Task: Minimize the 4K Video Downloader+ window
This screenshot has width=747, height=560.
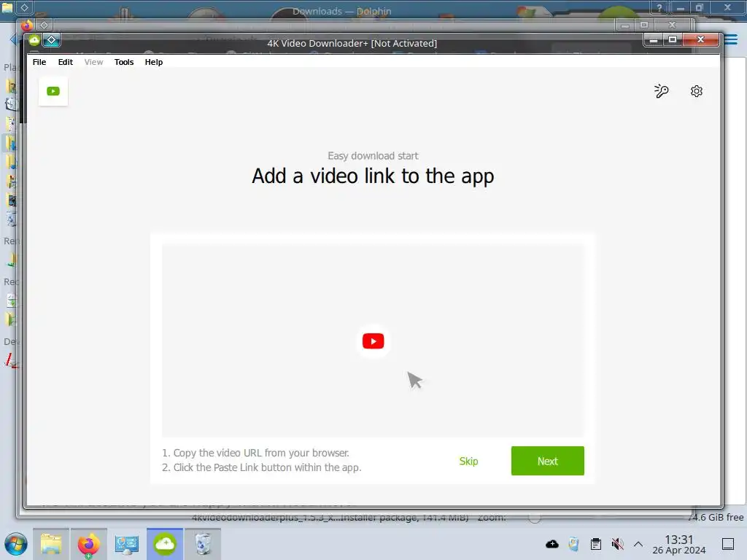Action: pyautogui.click(x=654, y=40)
